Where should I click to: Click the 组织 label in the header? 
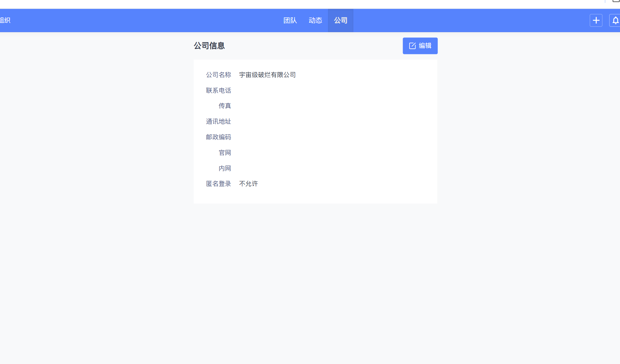click(5, 20)
